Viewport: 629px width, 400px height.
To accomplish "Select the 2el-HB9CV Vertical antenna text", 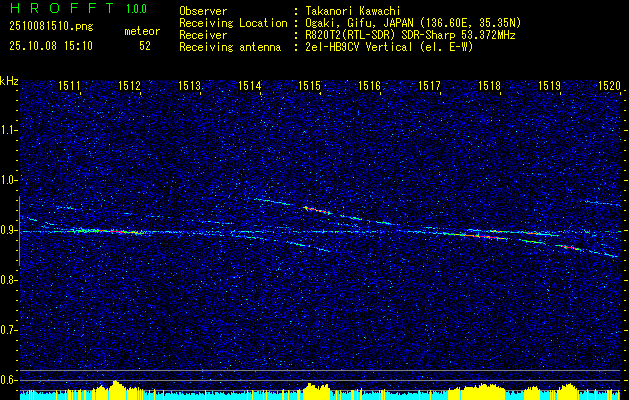I will coord(389,47).
